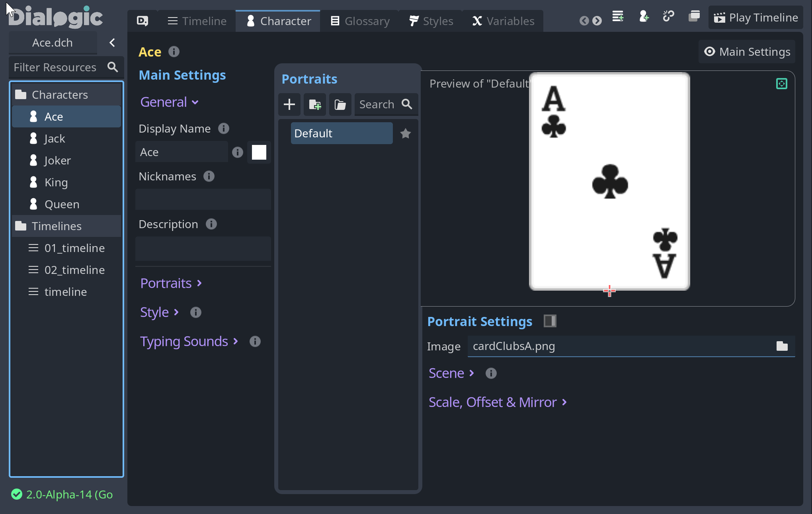Select the King character
The height and width of the screenshot is (514, 812).
[x=66, y=182]
